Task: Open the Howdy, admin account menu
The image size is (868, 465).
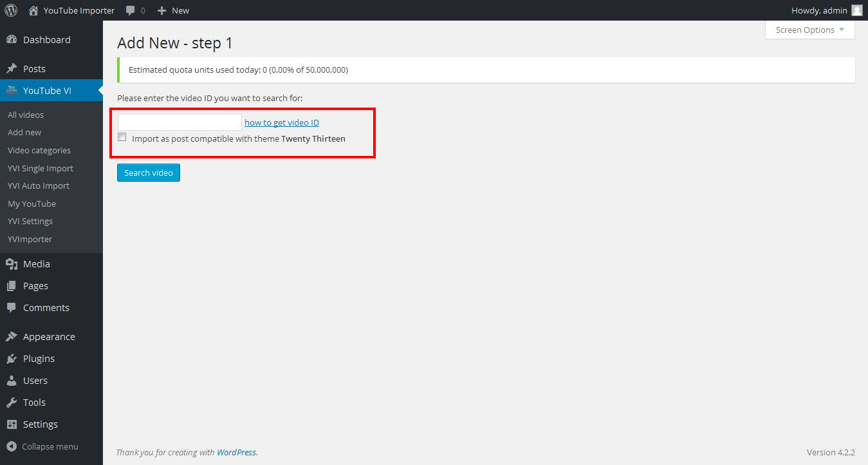Action: tap(819, 10)
